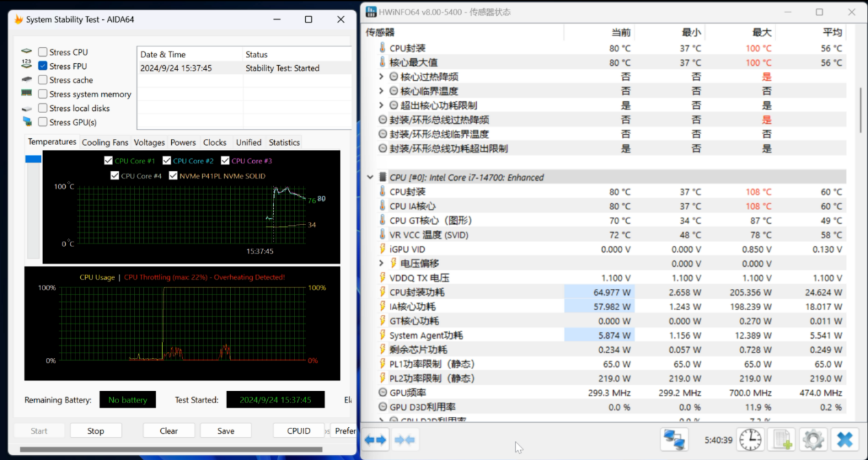Click the AIDA64 flame icon in title bar
This screenshot has width=868, height=460.
[x=18, y=20]
